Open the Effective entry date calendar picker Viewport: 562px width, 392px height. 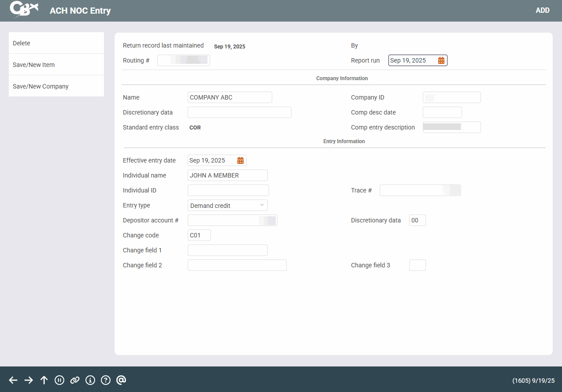click(240, 160)
